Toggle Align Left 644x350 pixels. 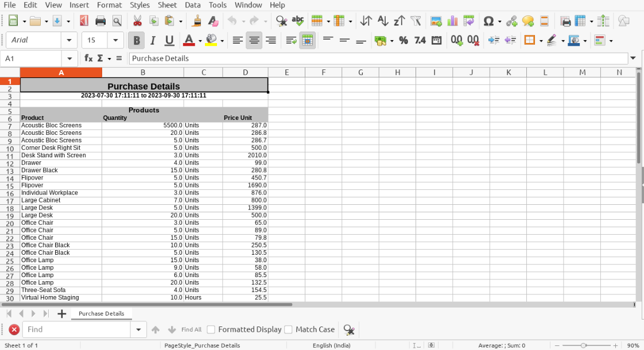(x=238, y=40)
